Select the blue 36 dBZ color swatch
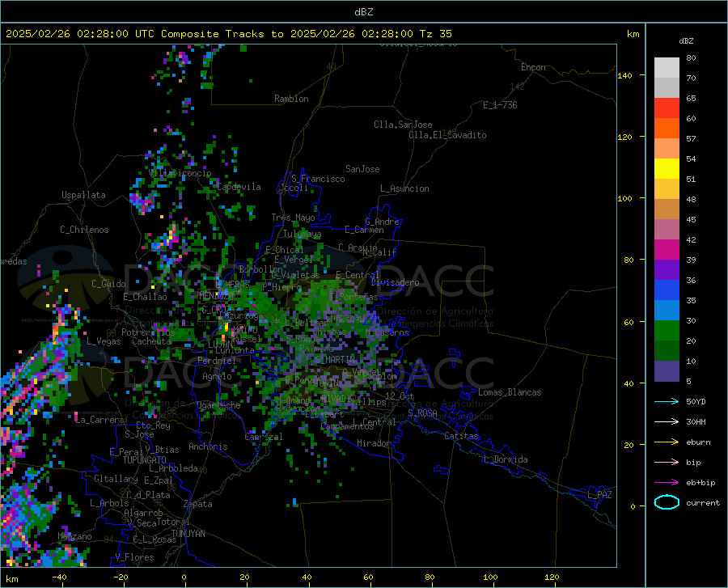728x588 pixels. (667, 290)
